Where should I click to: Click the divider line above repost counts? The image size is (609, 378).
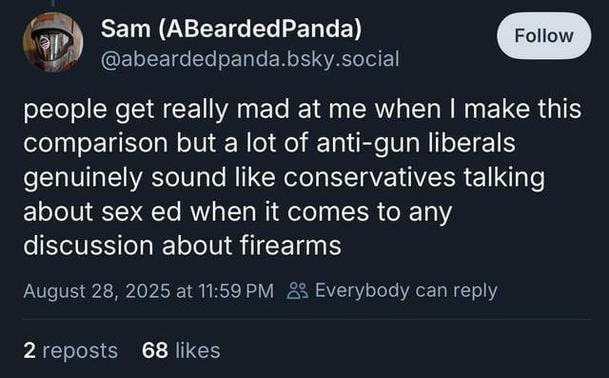(x=307, y=319)
